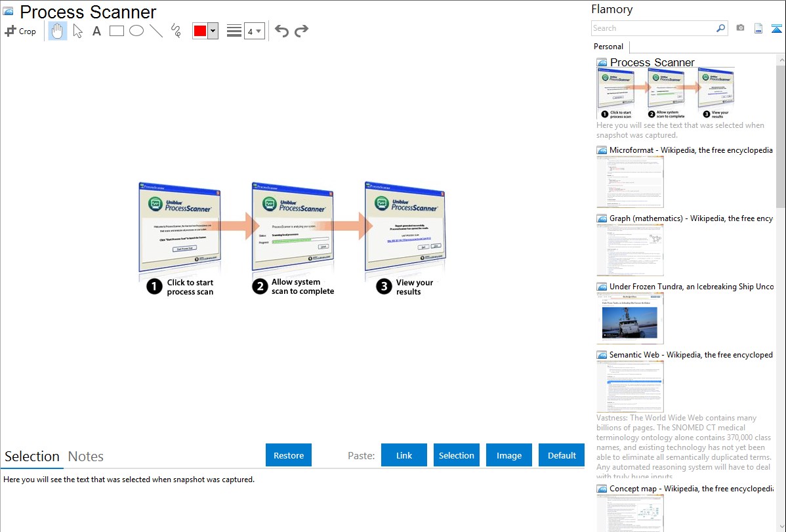
Task: Redo the last edit
Action: 301,31
